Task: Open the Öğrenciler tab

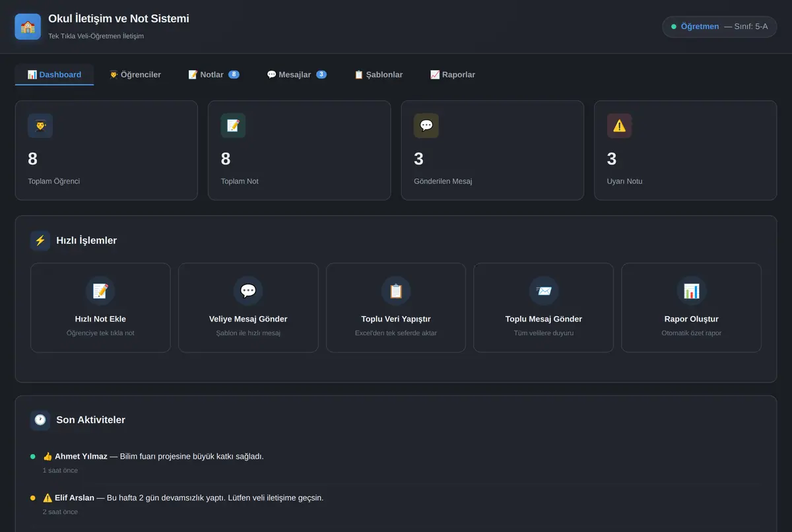Action: (135, 75)
